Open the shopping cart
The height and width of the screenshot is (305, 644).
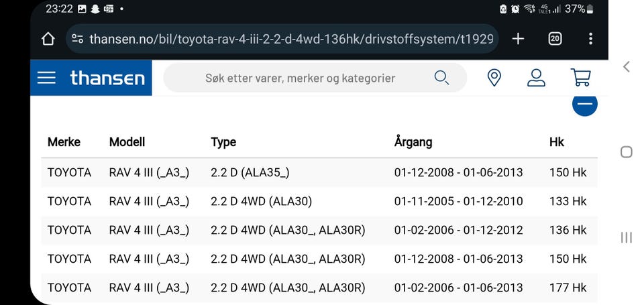[581, 78]
